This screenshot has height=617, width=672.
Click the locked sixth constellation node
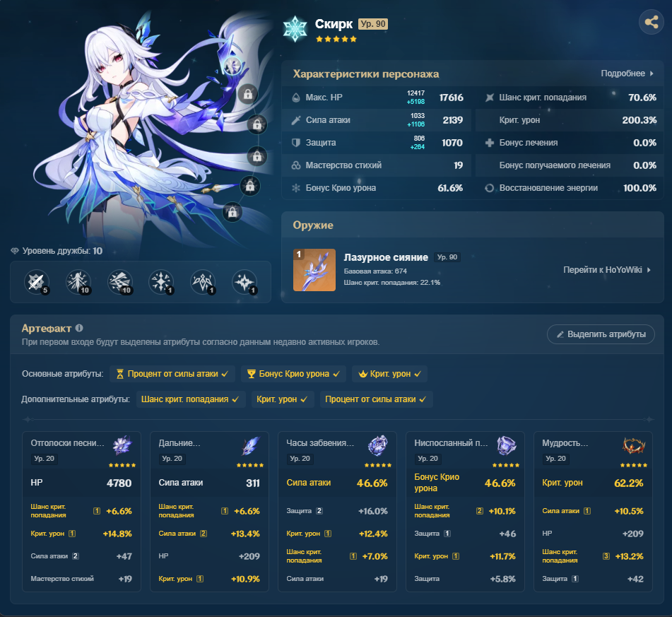tap(232, 212)
